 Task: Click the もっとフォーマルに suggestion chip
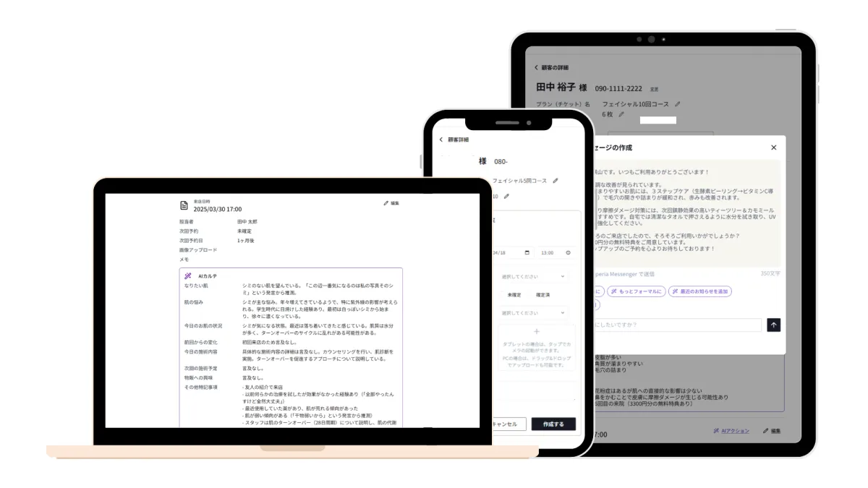pyautogui.click(x=636, y=291)
